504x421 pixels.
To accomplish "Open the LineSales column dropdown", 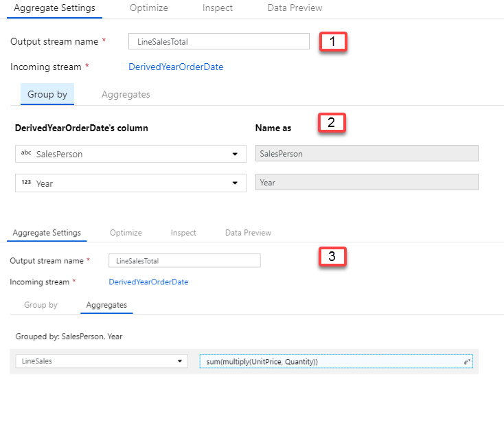I will tap(180, 361).
